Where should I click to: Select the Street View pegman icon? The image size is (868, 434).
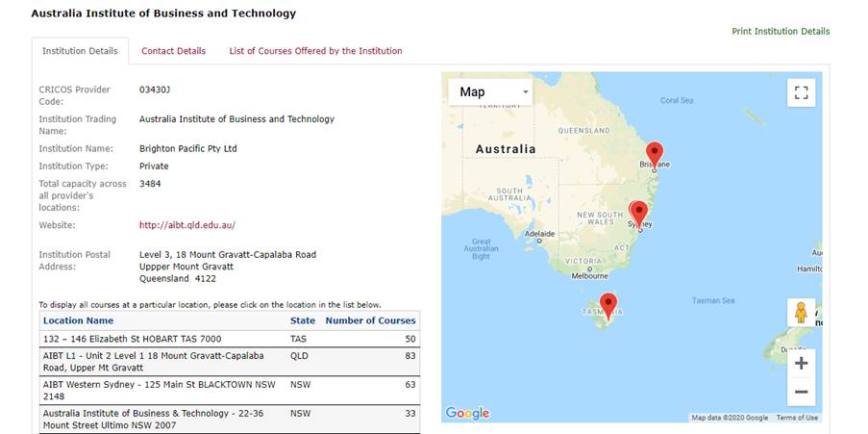coord(801,313)
